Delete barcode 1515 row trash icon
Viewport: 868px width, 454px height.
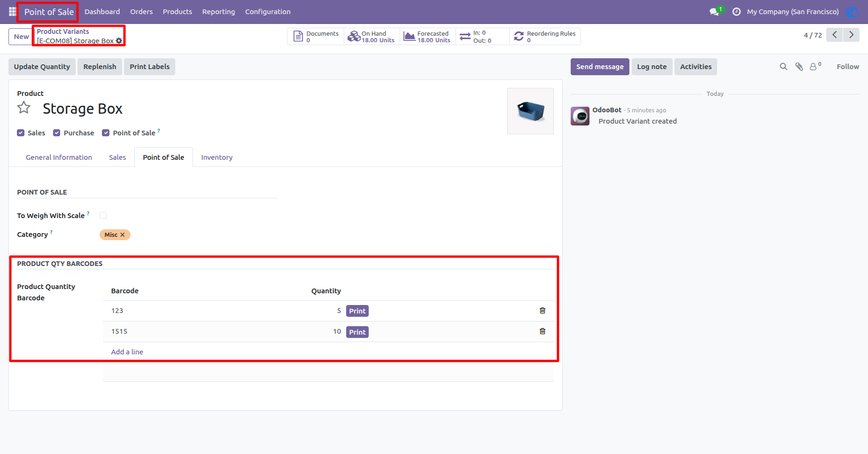point(542,331)
